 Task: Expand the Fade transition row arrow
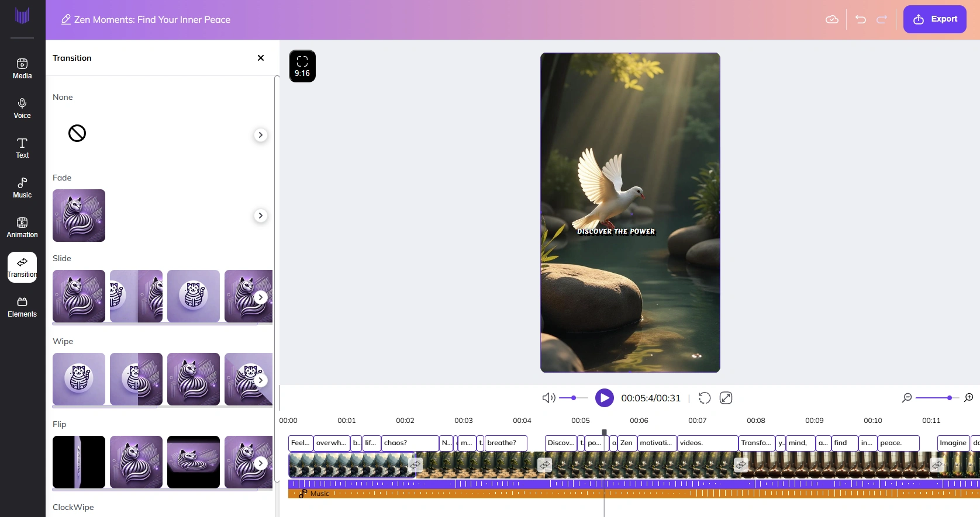click(x=261, y=216)
